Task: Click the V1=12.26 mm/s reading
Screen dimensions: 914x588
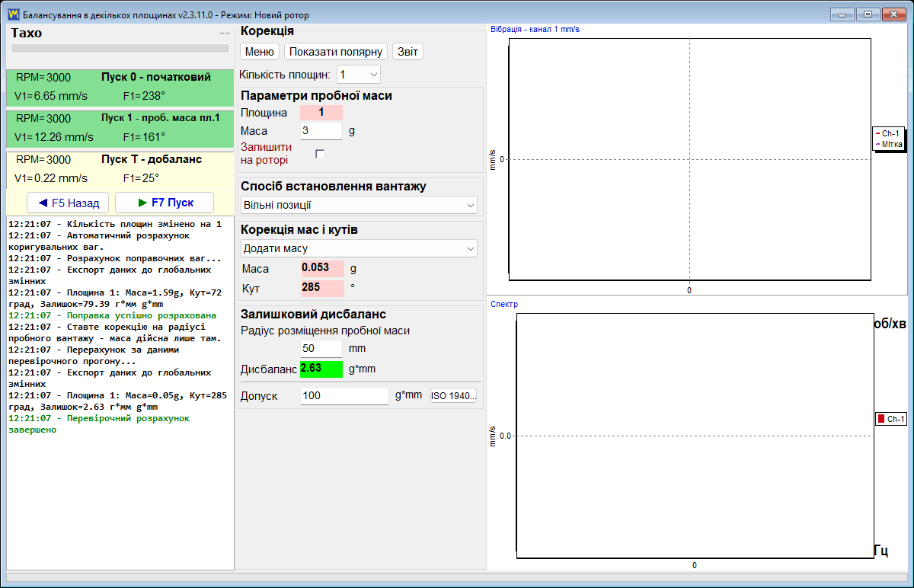Action: [54, 137]
